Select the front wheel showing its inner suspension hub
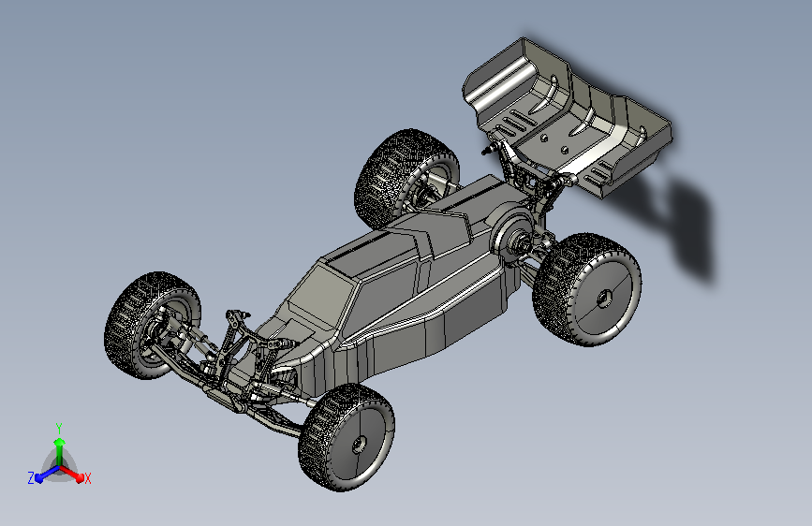Viewport: 812px width, 526px height. pyautogui.click(x=152, y=325)
